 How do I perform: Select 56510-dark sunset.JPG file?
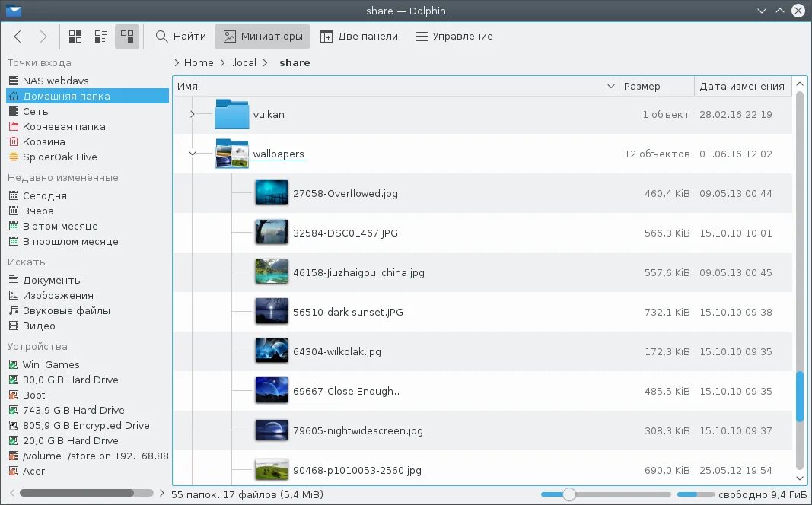point(348,312)
